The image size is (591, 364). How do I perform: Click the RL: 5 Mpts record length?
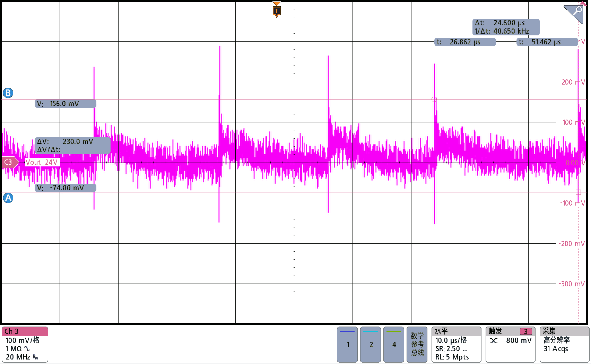click(452, 357)
